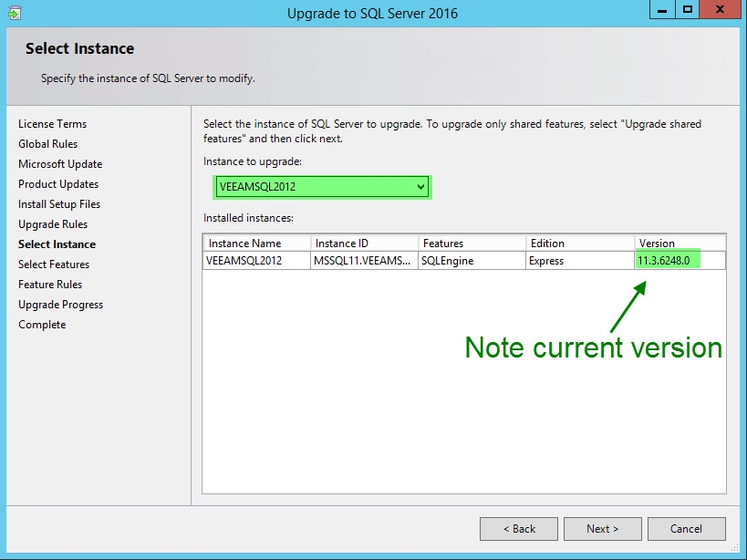Maximize the Upgrade to SQL Server window
Viewport: 747px width, 560px height.
[x=688, y=9]
